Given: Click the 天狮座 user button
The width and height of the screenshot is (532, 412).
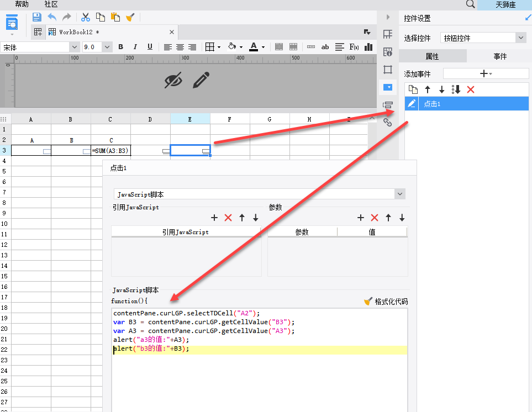Looking at the screenshot, I should click(x=505, y=5).
